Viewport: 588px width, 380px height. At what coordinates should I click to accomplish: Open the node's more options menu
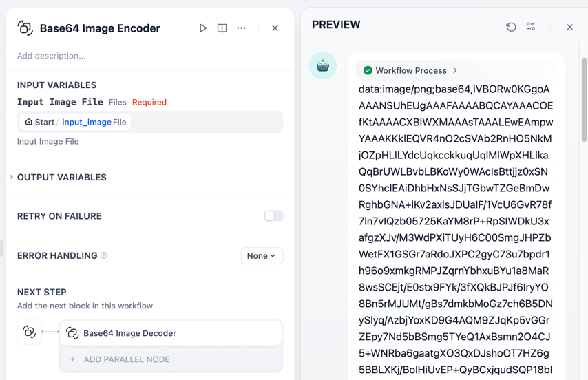(241, 28)
